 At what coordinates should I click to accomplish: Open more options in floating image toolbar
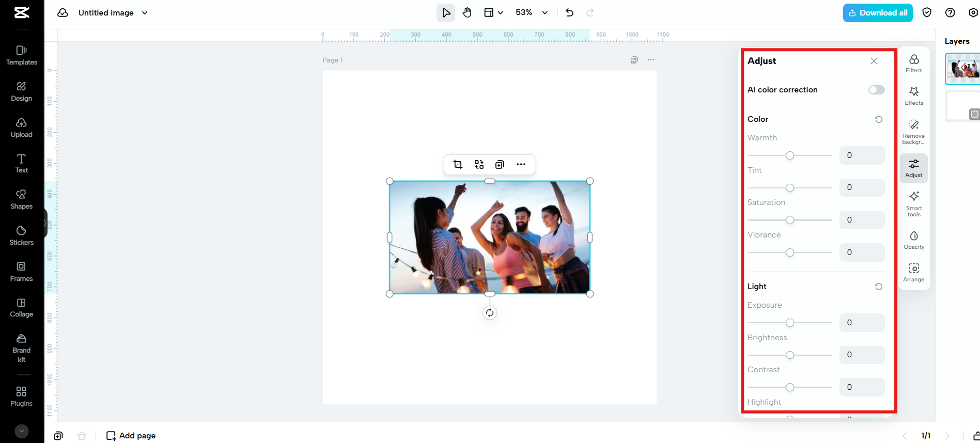click(521, 165)
